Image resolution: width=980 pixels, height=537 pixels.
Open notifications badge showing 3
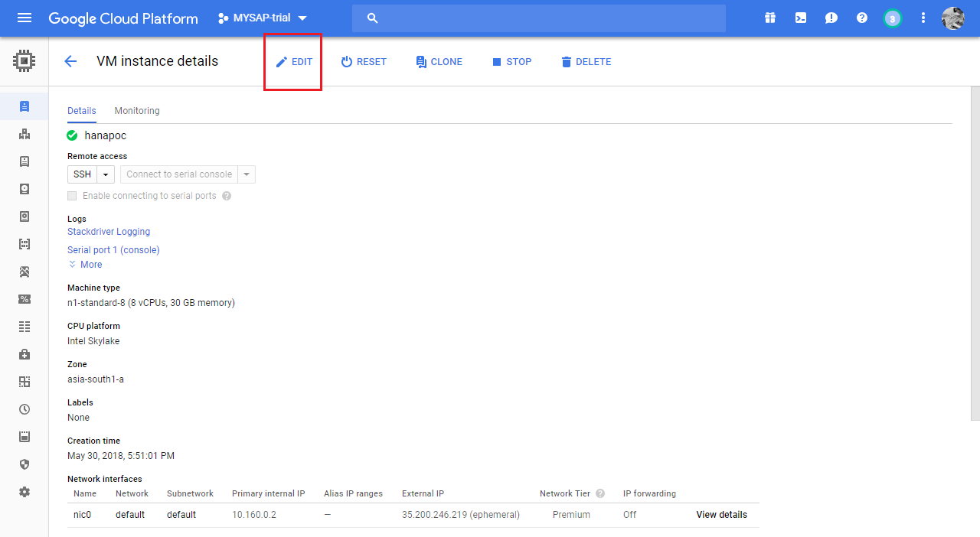click(x=892, y=18)
